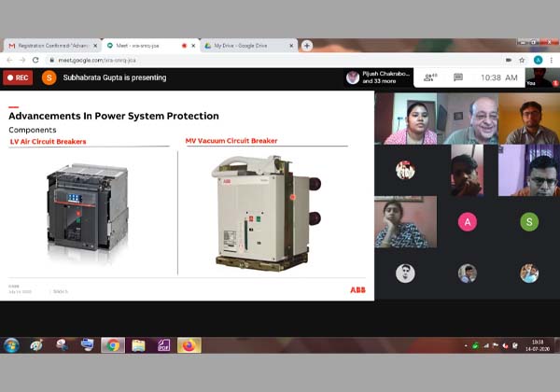Show hidden system tray icons arrow
Screen dimensions: 560x392
point(466,345)
